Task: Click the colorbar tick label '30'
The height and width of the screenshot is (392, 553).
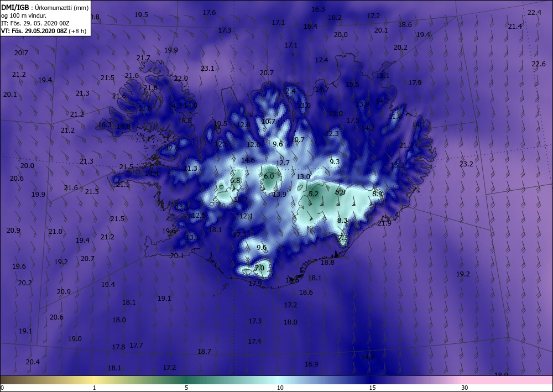Action: point(465,388)
